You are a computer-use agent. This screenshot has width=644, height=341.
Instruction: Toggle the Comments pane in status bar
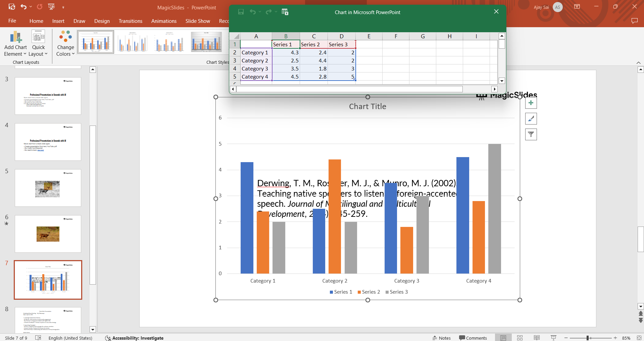[x=473, y=338]
